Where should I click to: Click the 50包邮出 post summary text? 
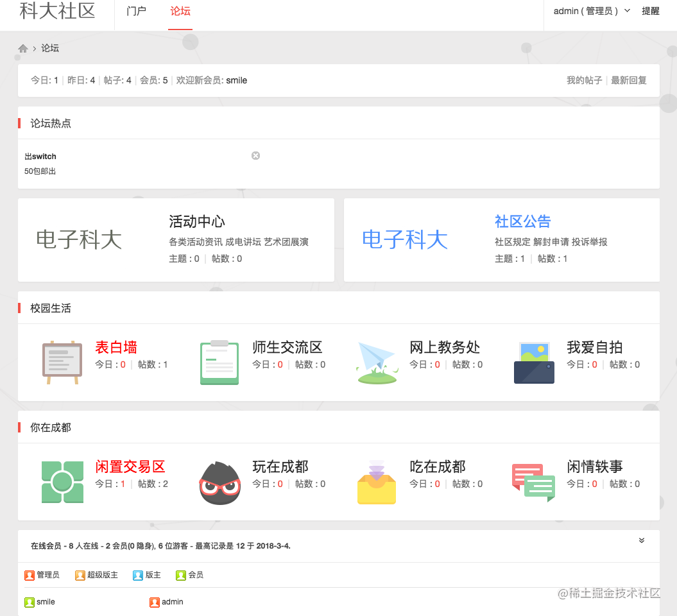[x=40, y=171]
